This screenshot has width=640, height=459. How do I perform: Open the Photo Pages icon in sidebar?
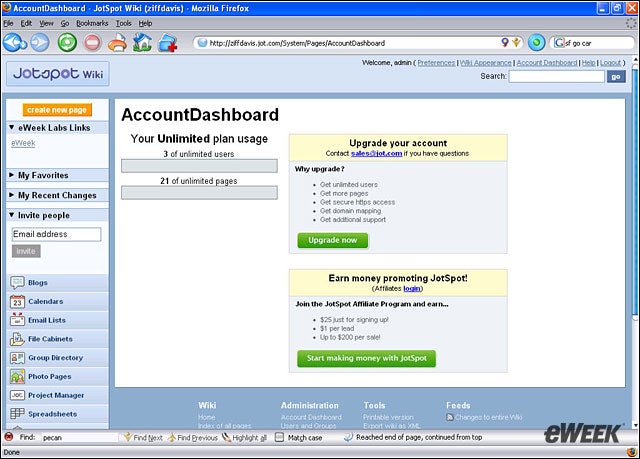pyautogui.click(x=17, y=376)
